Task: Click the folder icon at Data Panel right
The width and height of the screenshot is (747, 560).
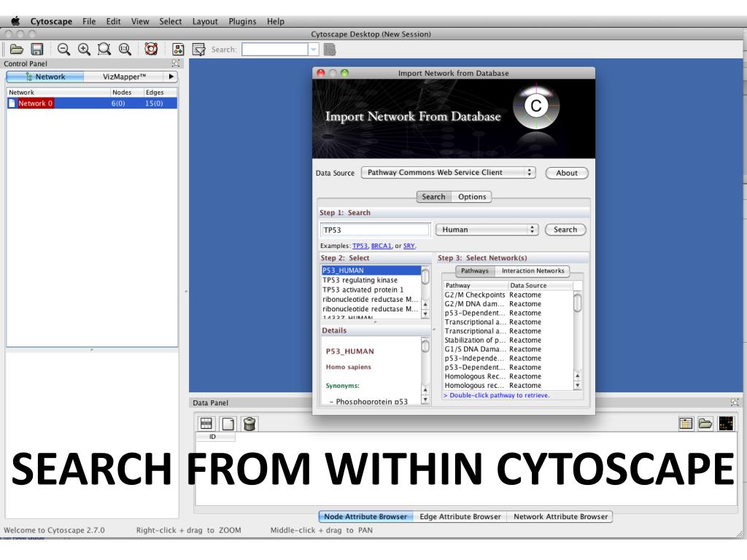Action: coord(705,424)
